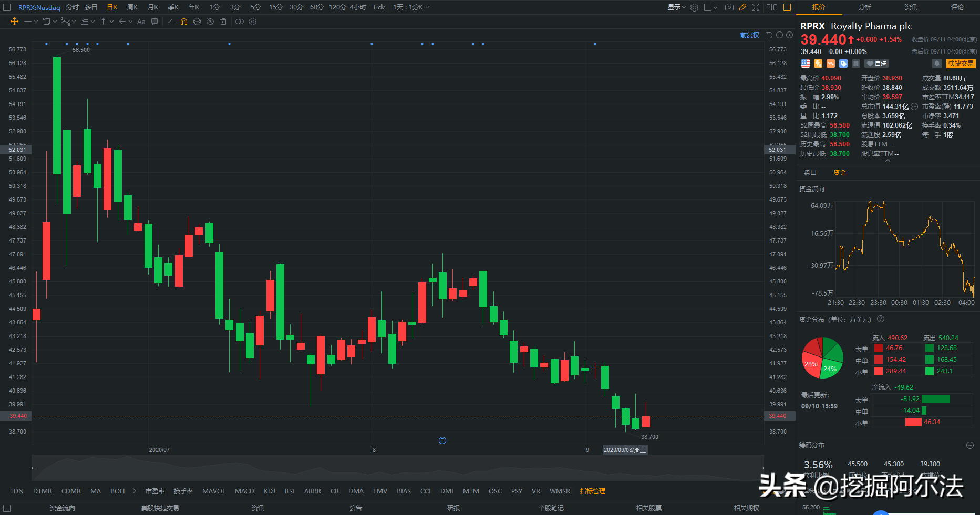Toggle the left panel icon beside RPRX:Nasdaq

click(7, 7)
